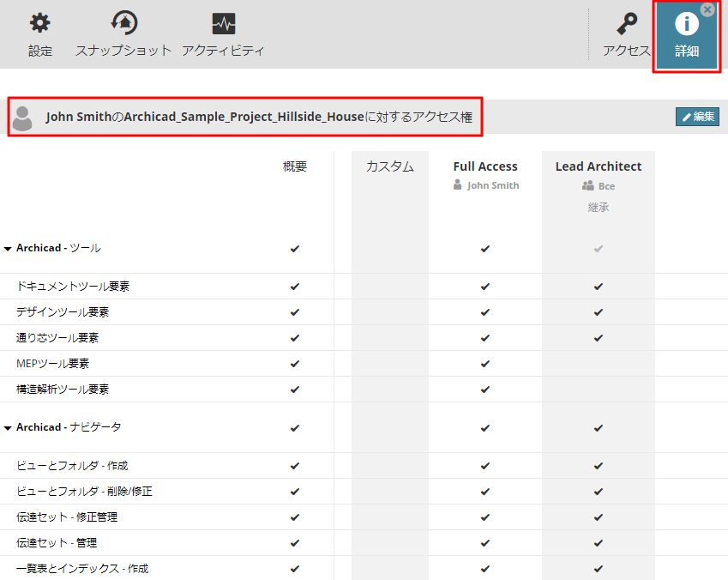Click the access rights title for Archicad_Sample_Project_Hillside_House
Image resolution: width=728 pixels, height=580 pixels.
coord(259,117)
